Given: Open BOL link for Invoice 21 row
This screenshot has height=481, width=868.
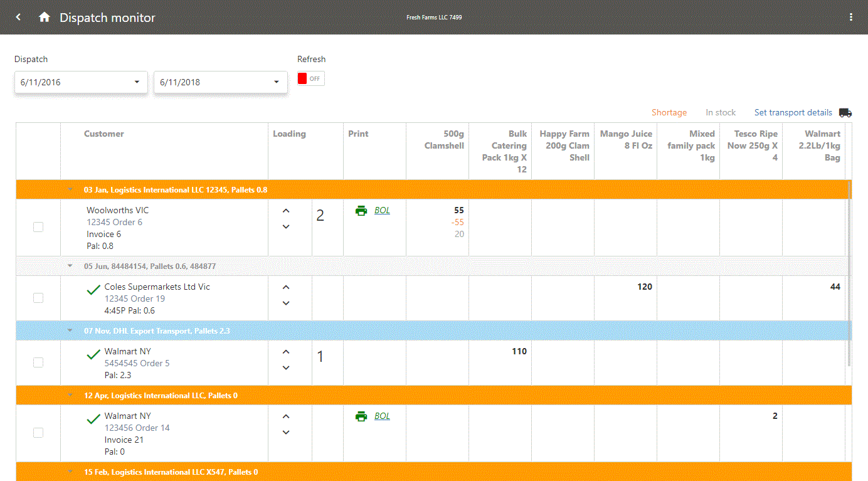Looking at the screenshot, I should point(382,416).
